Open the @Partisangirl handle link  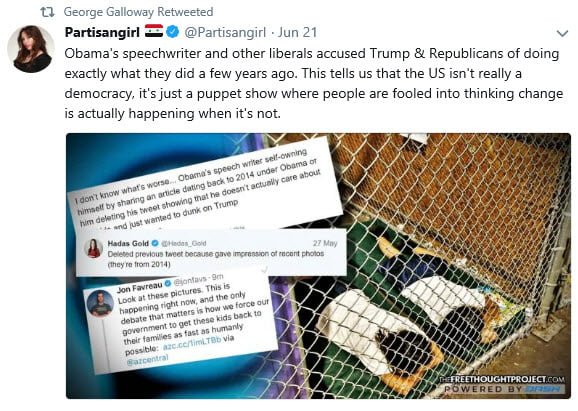[225, 32]
